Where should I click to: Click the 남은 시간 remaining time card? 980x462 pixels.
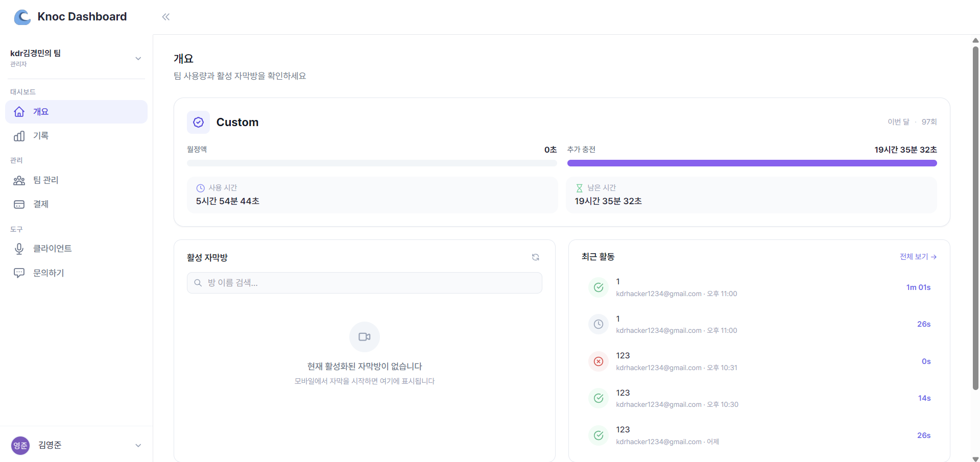coord(751,195)
